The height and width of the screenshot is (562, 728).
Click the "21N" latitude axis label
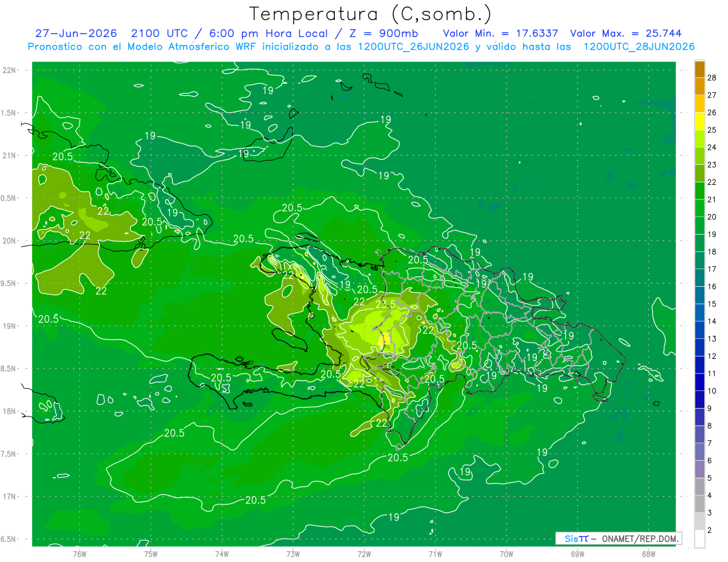[x=9, y=155]
